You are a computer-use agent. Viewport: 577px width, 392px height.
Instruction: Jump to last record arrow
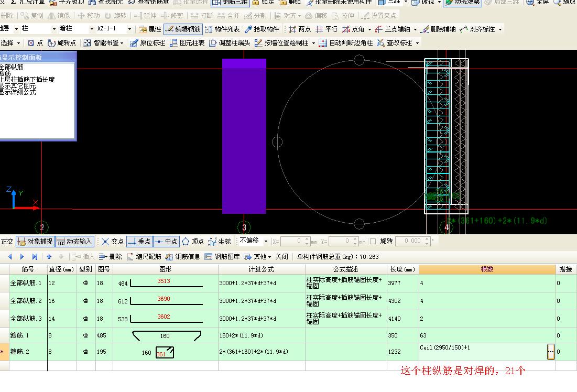coord(35,257)
